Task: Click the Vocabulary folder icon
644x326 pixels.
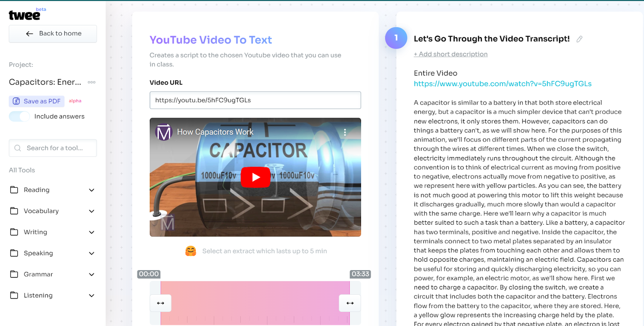Action: click(x=14, y=211)
